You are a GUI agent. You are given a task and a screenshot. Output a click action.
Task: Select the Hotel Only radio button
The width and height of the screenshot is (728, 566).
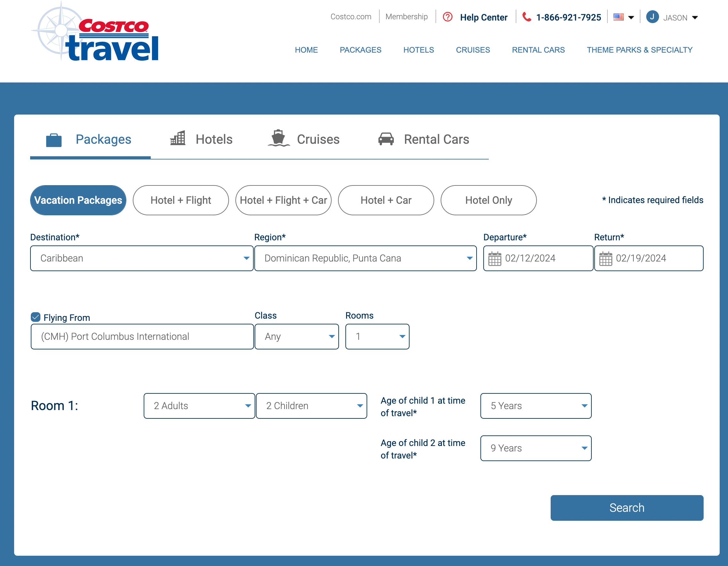489,200
